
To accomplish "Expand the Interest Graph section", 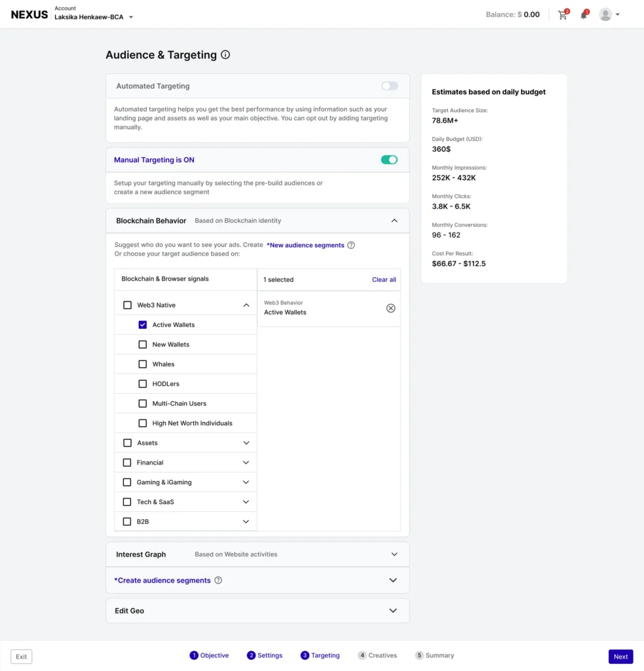I will (394, 554).
